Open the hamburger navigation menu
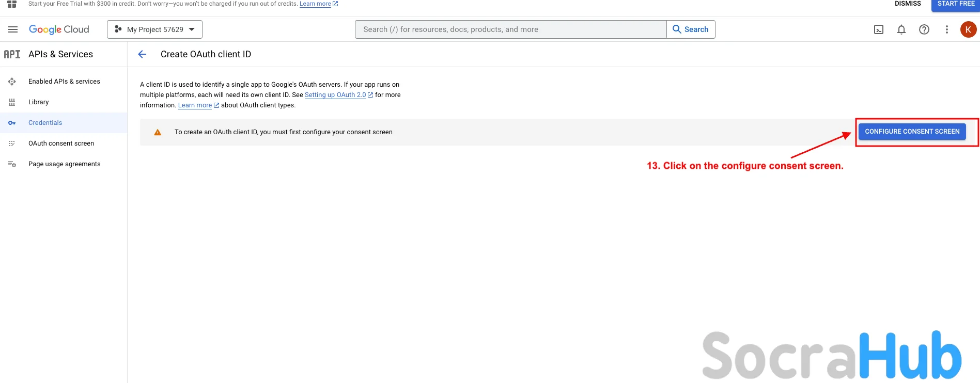 click(13, 29)
